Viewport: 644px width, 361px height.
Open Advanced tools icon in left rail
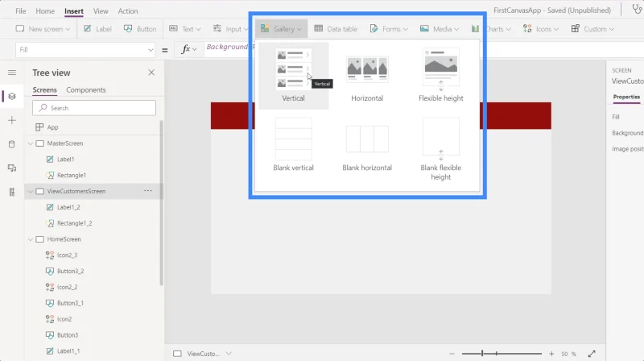(12, 192)
